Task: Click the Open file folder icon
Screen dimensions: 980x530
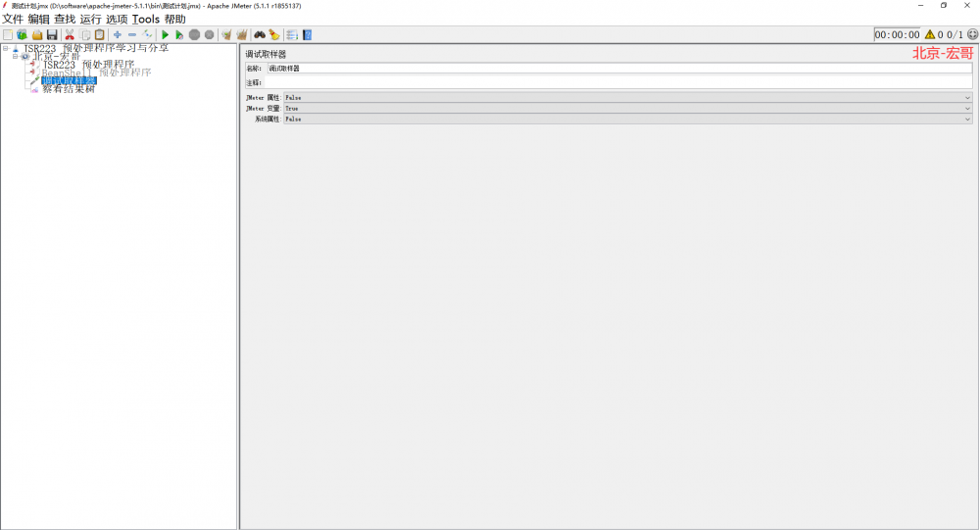Action: (x=37, y=35)
